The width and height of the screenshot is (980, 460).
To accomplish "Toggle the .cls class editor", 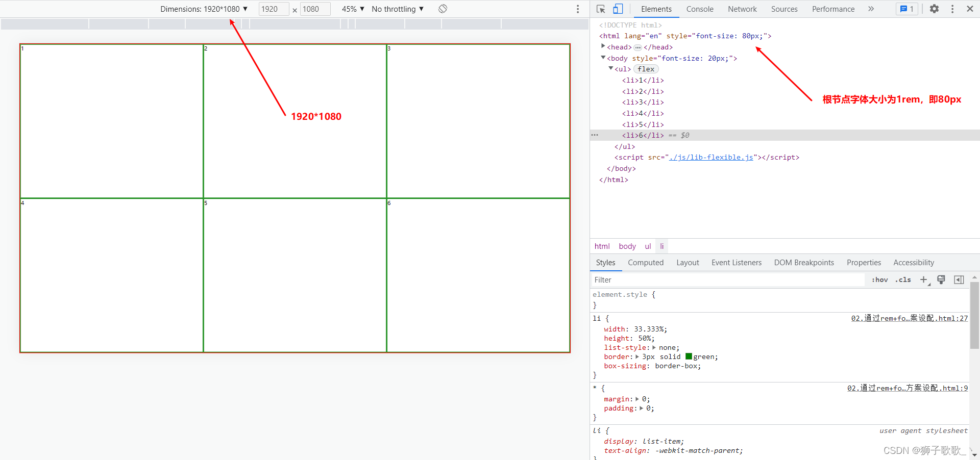I will coord(903,279).
